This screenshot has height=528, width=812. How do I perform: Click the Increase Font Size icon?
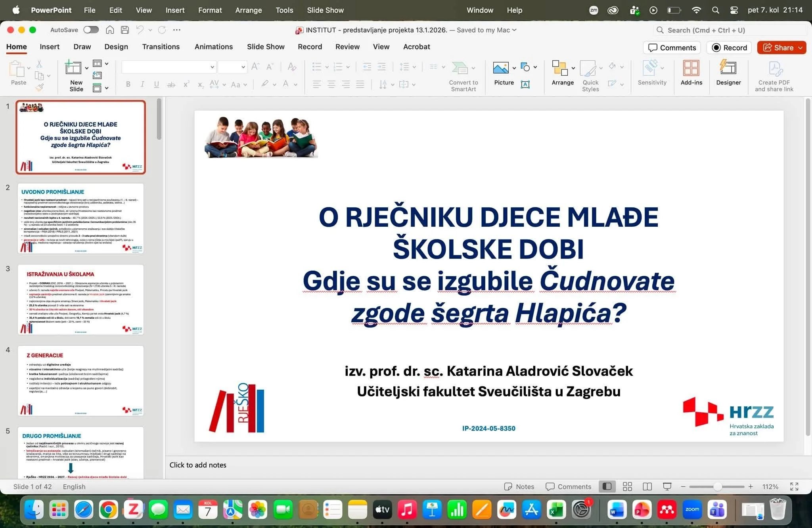click(255, 67)
